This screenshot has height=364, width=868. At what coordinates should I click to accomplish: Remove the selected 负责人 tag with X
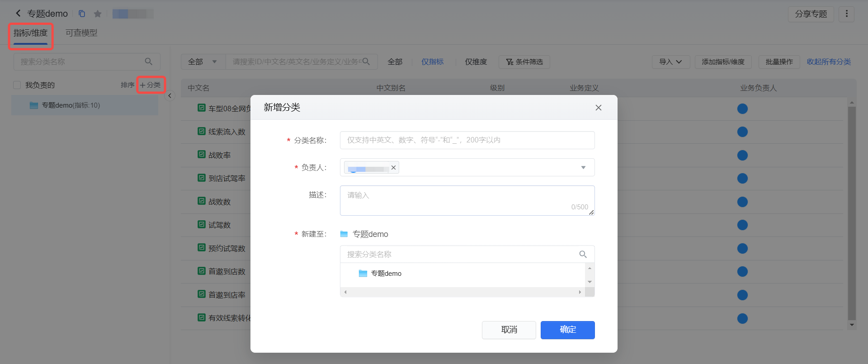point(393,167)
